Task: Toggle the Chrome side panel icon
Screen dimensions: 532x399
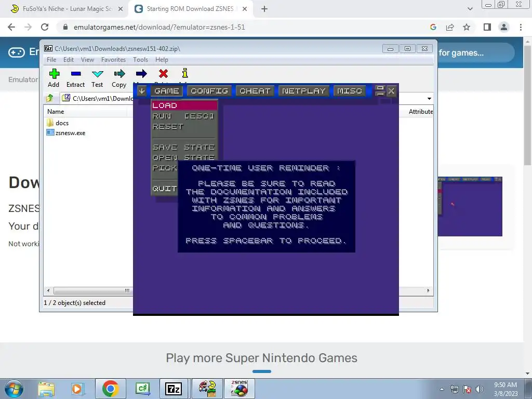Action: click(487, 27)
